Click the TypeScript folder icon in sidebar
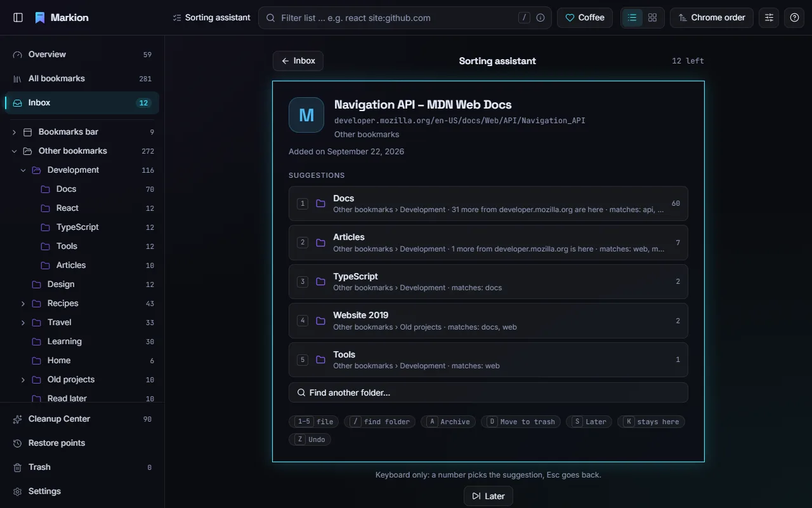 [x=45, y=227]
